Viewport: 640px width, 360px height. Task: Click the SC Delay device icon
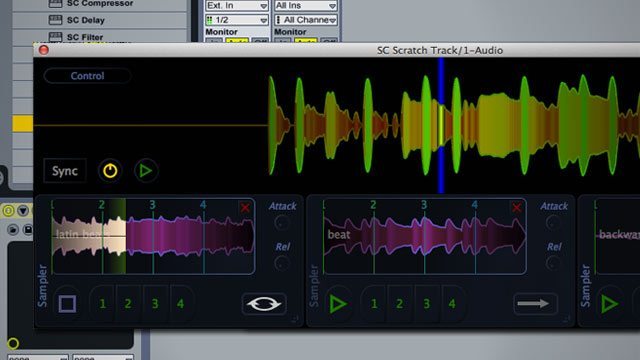(x=55, y=20)
